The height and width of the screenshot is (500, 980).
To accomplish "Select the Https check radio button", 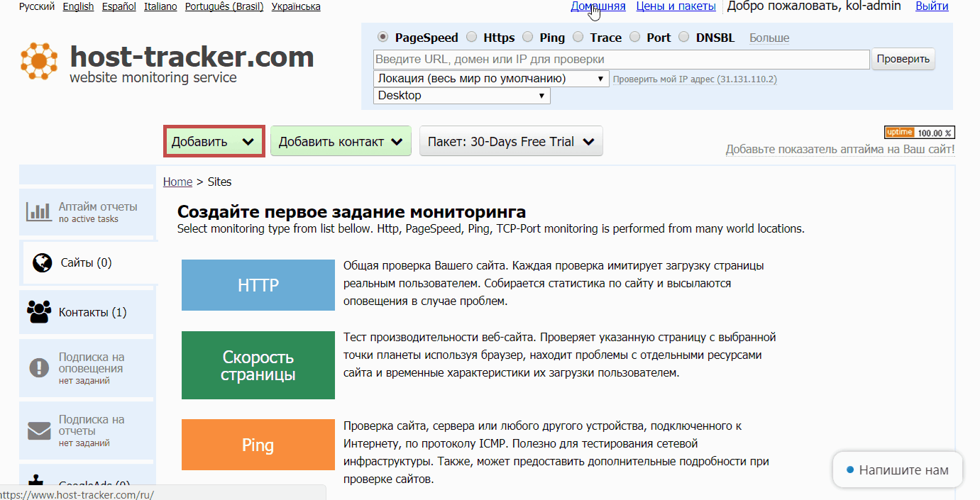I will click(x=472, y=38).
